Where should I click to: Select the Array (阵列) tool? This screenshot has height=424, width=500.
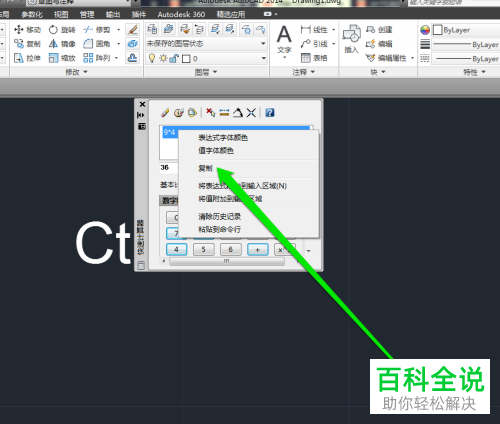[97, 58]
